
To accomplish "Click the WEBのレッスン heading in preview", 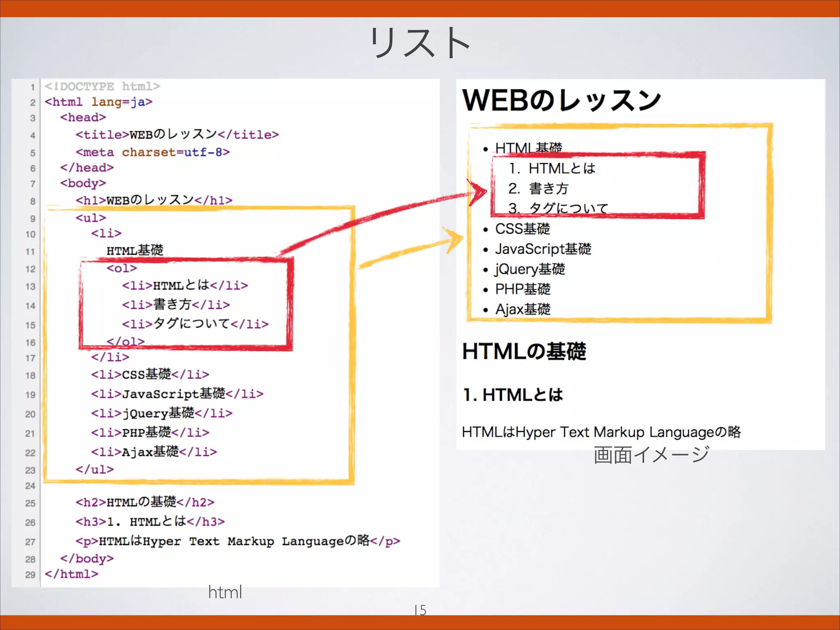I will pyautogui.click(x=562, y=101).
